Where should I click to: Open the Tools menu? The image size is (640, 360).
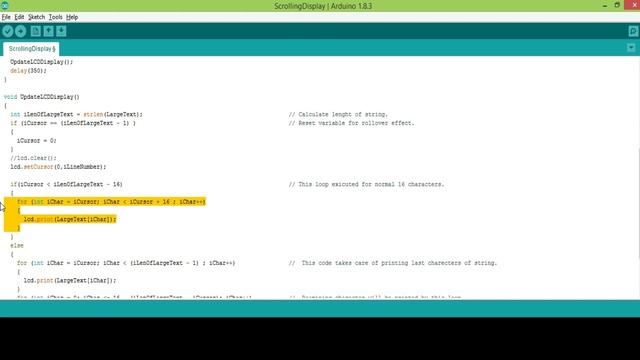click(55, 17)
